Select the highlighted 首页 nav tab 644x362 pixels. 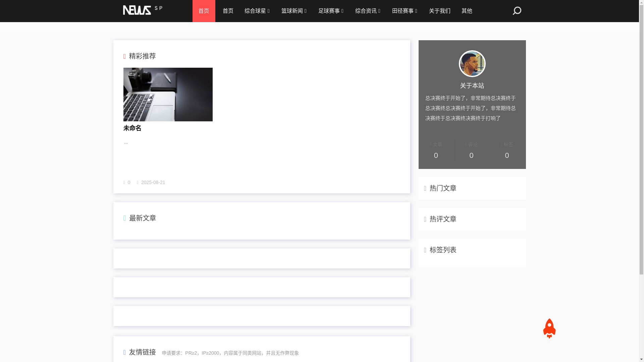[204, 11]
